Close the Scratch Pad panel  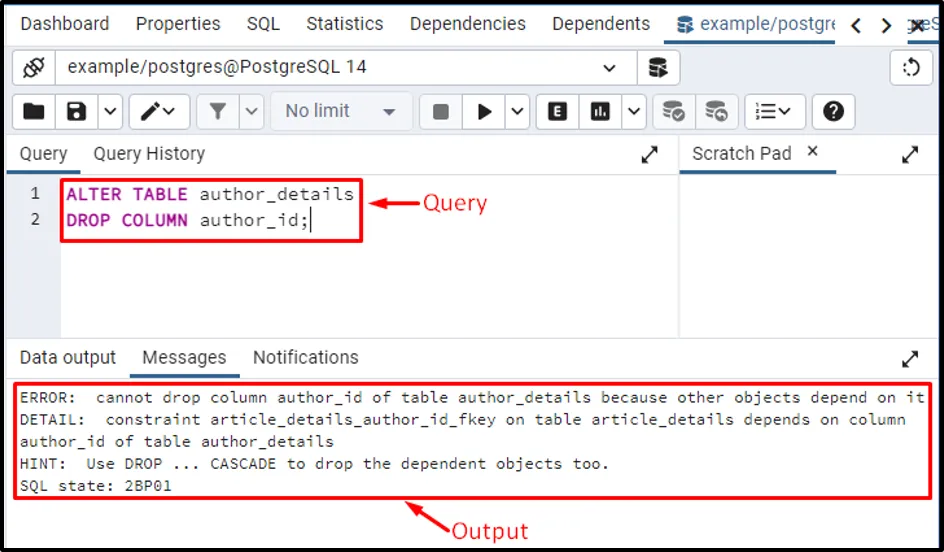pos(812,152)
